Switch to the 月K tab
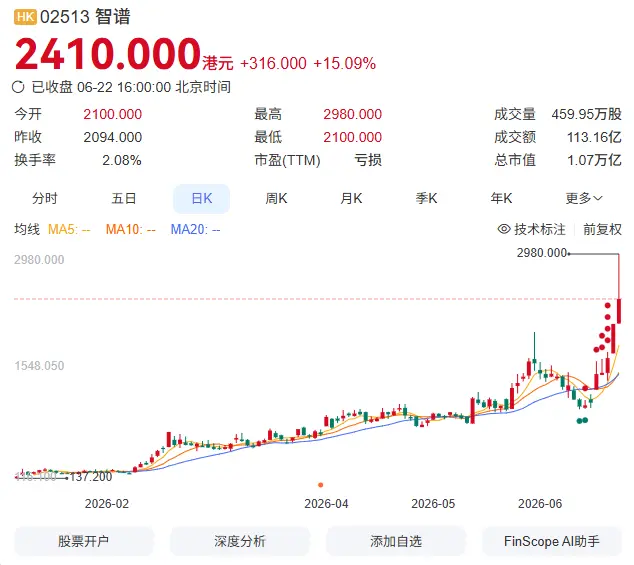 click(x=351, y=198)
